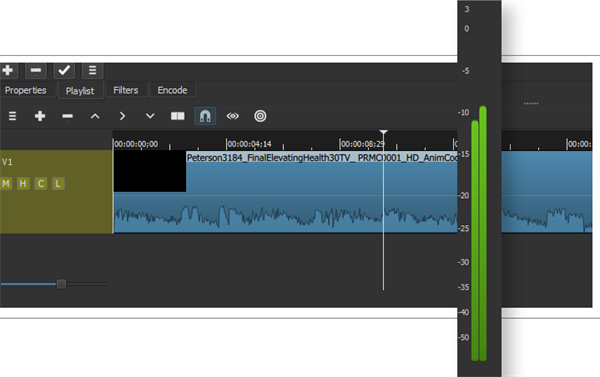Open the Encode tab
The height and width of the screenshot is (377, 600).
point(173,90)
